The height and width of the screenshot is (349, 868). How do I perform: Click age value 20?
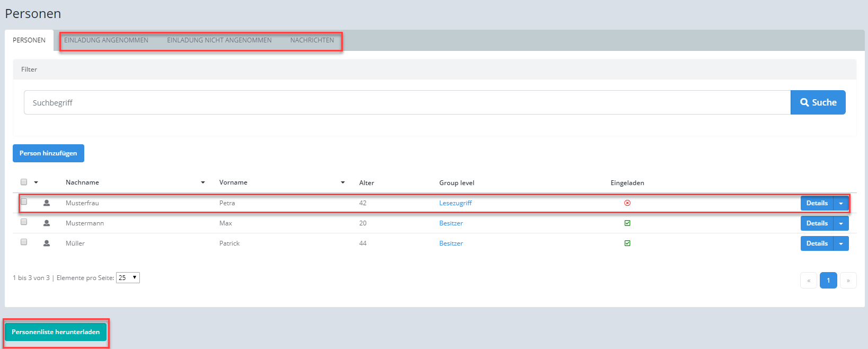(x=363, y=223)
